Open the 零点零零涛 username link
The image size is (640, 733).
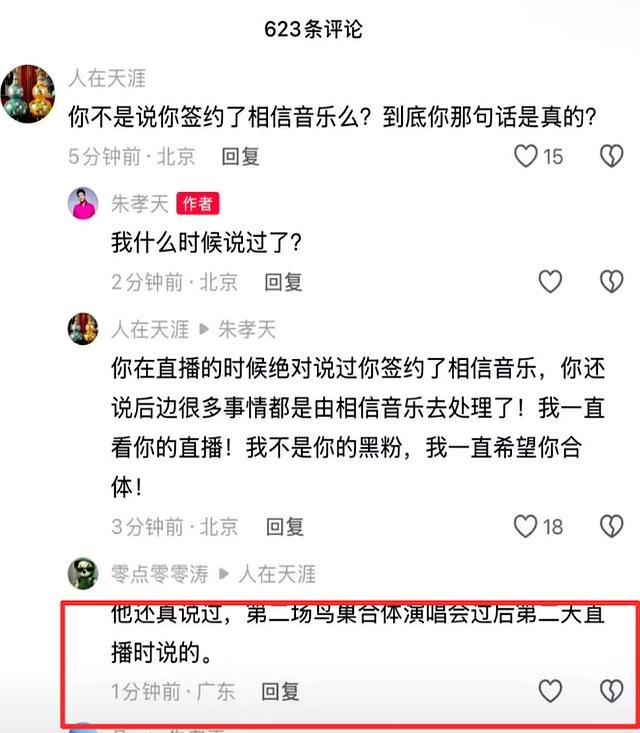point(159,574)
